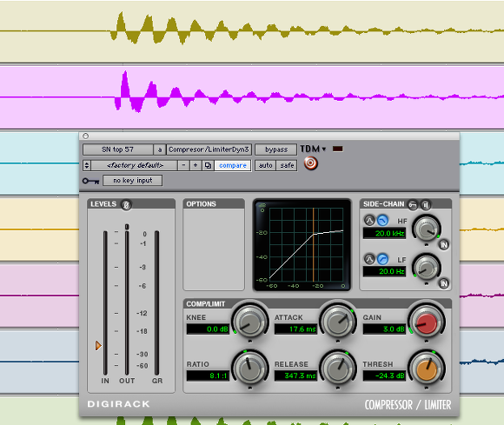The height and width of the screenshot is (425, 504).
Task: Click the Release knob
Action: coord(338,369)
